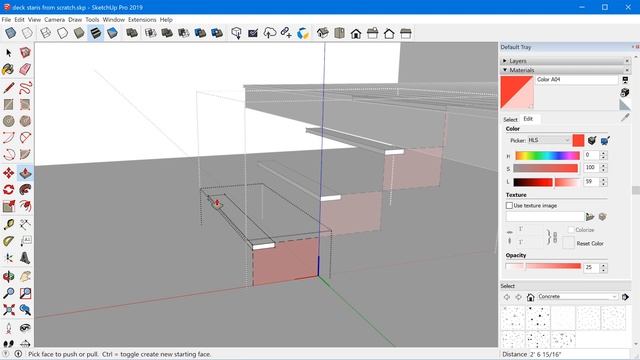Image resolution: width=640 pixels, height=360 pixels.
Task: Open the Draw menu
Action: pos(75,20)
